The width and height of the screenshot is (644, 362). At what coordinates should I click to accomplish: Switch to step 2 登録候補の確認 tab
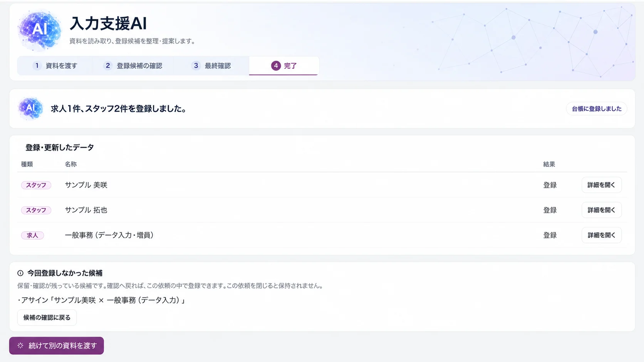(x=133, y=66)
